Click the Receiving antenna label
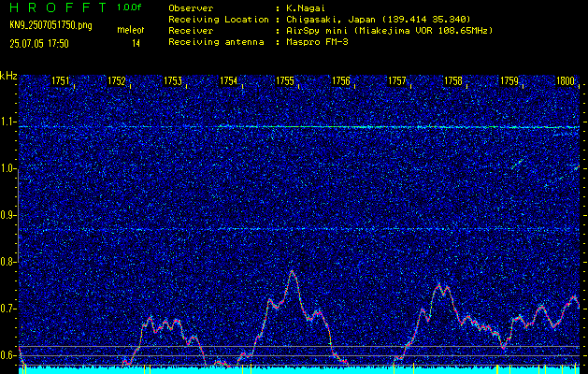 [216, 42]
